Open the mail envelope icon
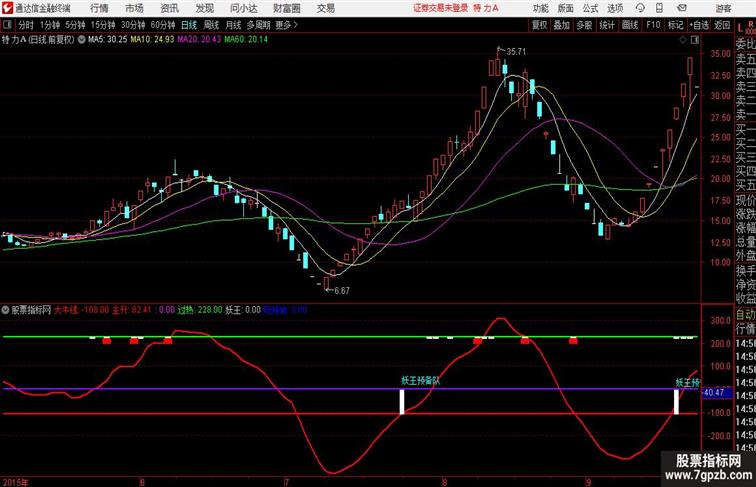 [x=682, y=8]
